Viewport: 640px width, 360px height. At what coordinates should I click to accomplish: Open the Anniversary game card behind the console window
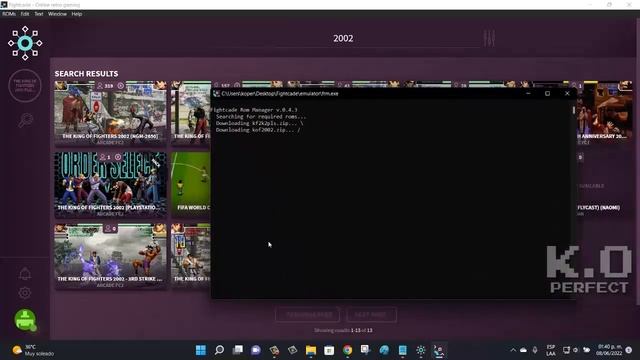tap(604, 113)
